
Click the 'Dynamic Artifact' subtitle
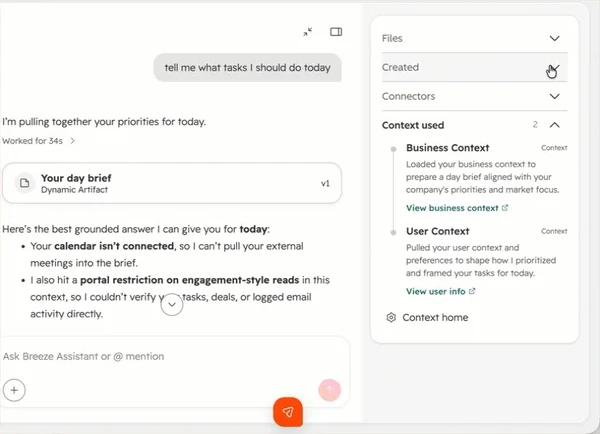74,190
